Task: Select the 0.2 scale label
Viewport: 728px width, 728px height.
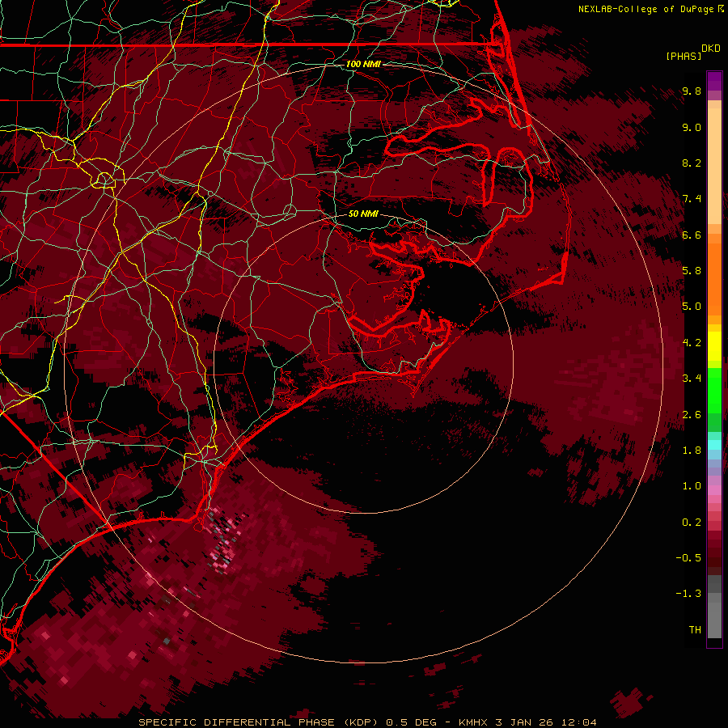Action: coord(692,523)
